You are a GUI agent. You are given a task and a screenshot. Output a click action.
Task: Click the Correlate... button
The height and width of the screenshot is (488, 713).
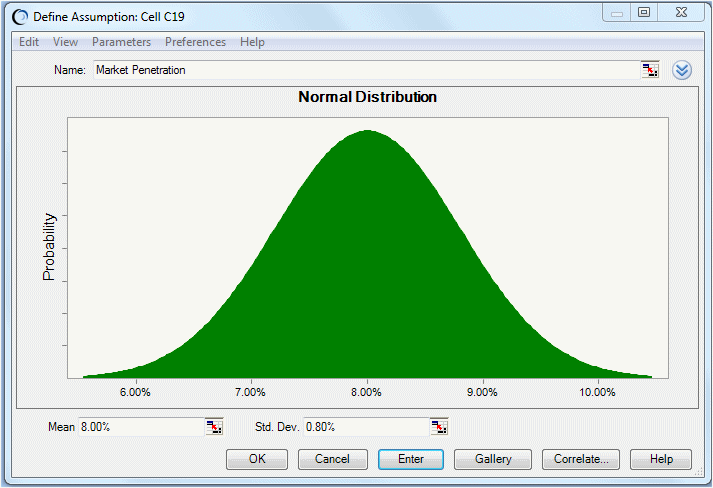point(581,459)
